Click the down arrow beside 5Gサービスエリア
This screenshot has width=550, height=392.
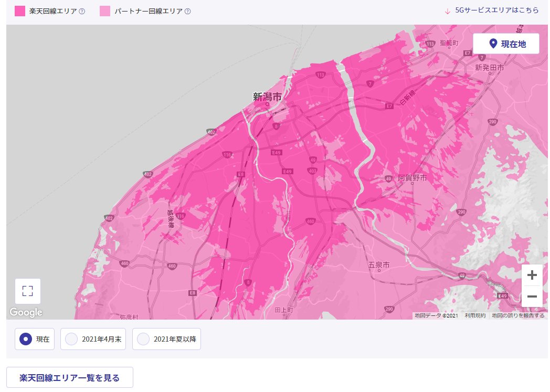447,11
